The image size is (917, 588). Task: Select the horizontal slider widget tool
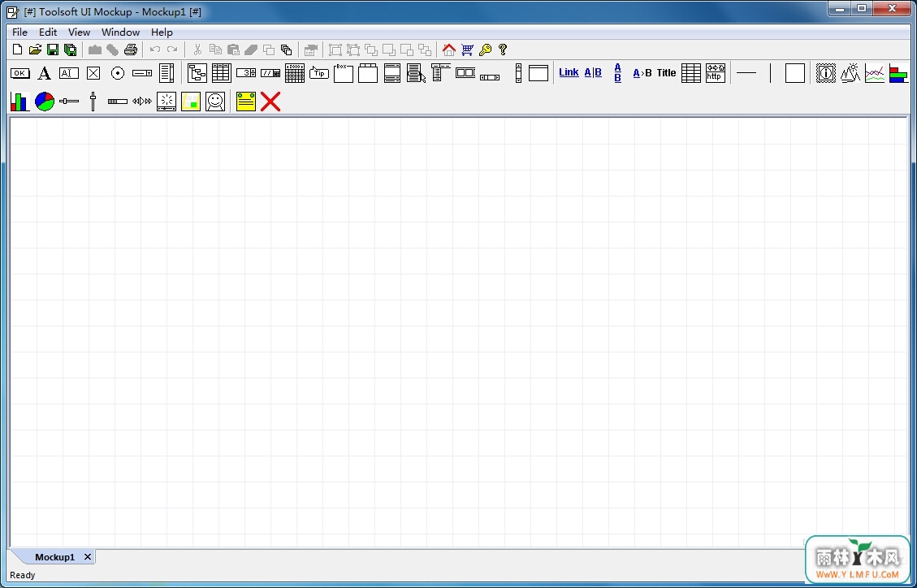69,102
